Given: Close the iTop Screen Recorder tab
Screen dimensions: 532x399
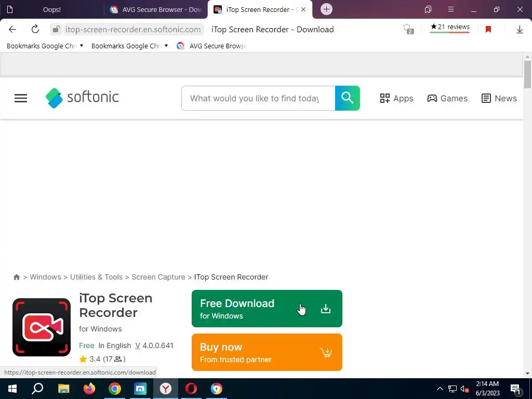Looking at the screenshot, I should [x=303, y=9].
